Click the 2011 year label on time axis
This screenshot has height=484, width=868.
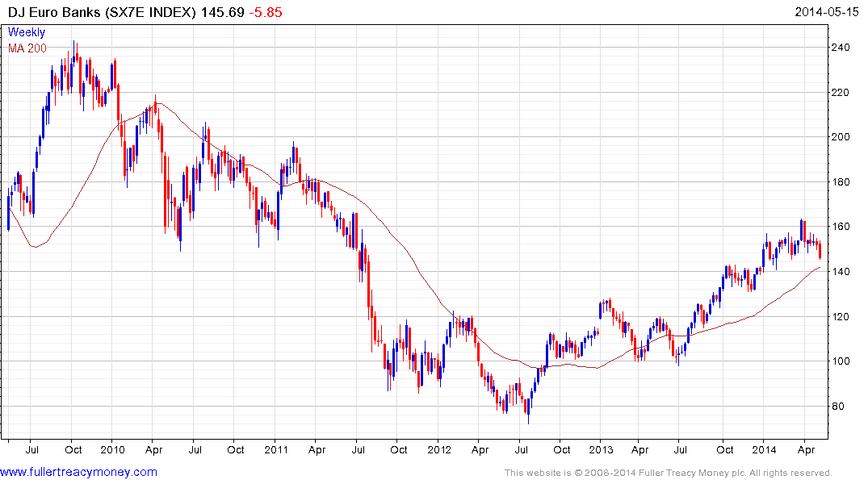275,449
